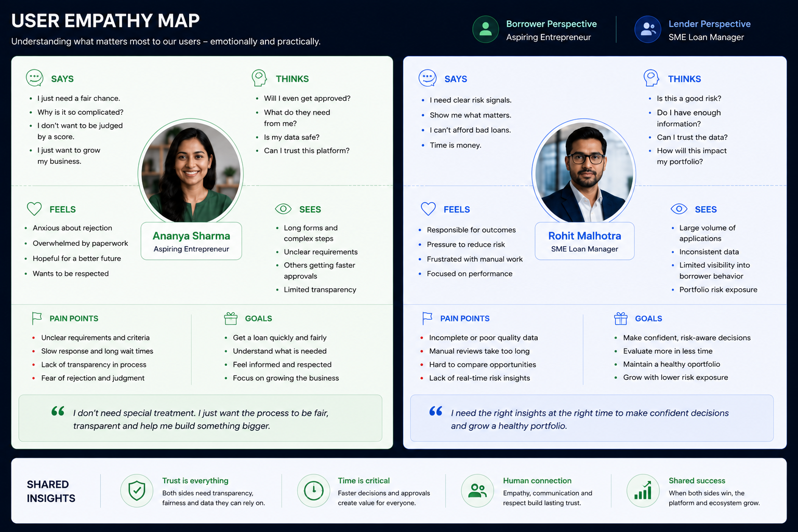Click Ananya Sharma's portrait photo

click(x=191, y=173)
